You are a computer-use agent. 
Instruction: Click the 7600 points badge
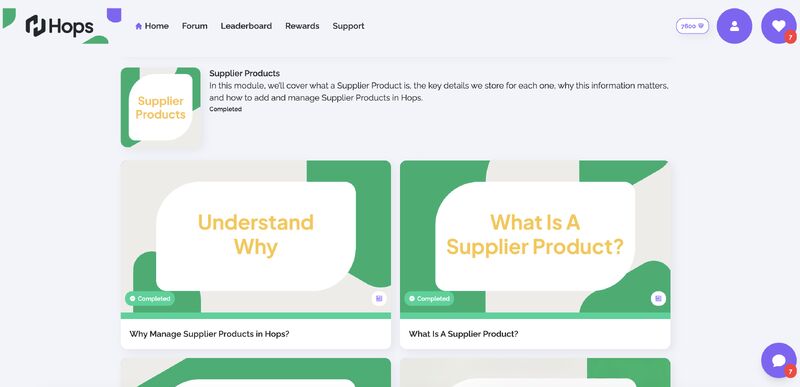pyautogui.click(x=692, y=26)
